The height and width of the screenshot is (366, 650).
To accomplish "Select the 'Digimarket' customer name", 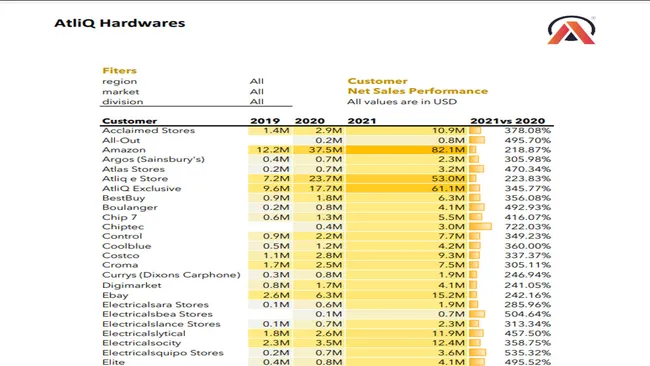I will 132,286.
